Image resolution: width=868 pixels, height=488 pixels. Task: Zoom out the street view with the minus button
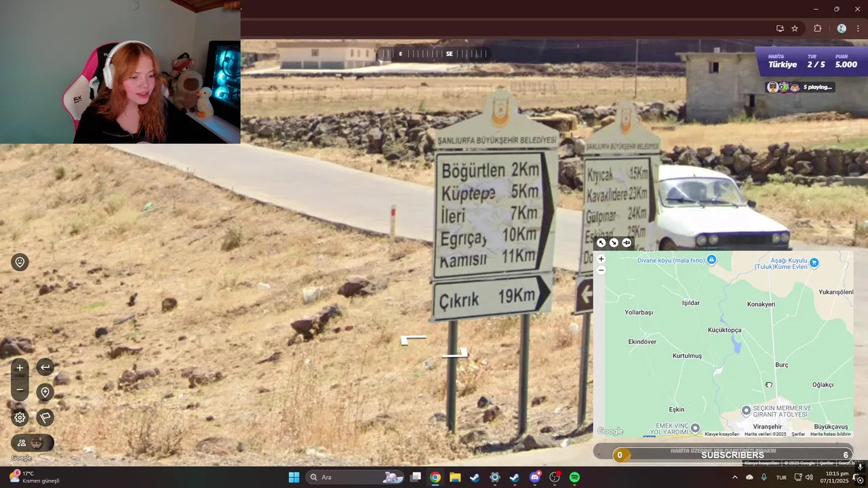point(20,390)
